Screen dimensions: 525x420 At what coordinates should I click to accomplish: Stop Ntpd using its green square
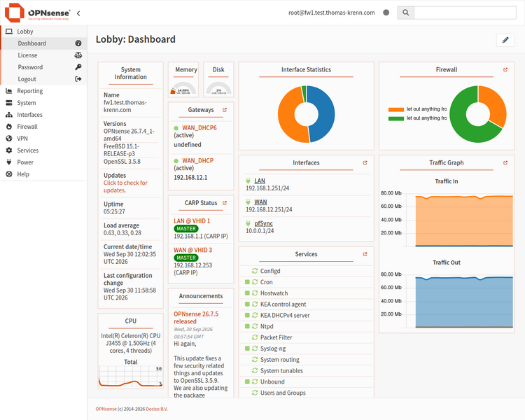point(247,326)
